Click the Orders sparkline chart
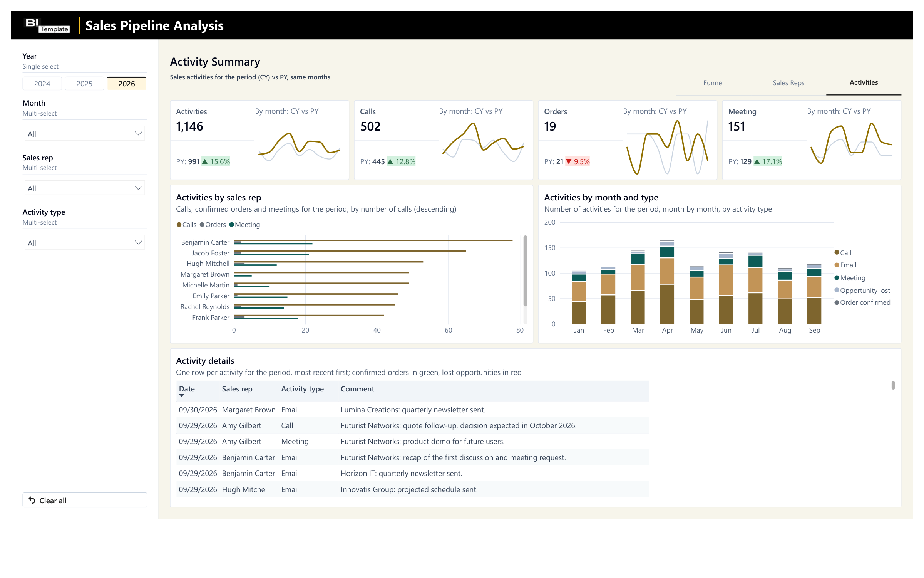The height and width of the screenshot is (578, 924). click(667, 148)
